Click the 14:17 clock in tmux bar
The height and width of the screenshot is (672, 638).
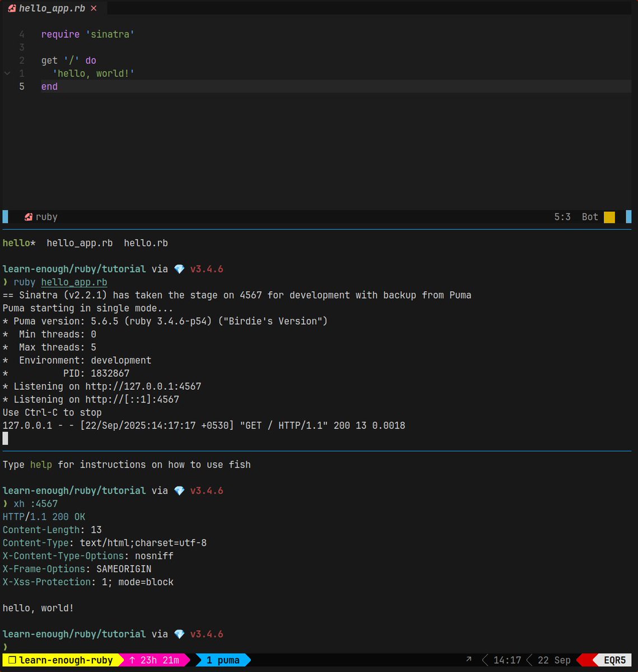[507, 660]
